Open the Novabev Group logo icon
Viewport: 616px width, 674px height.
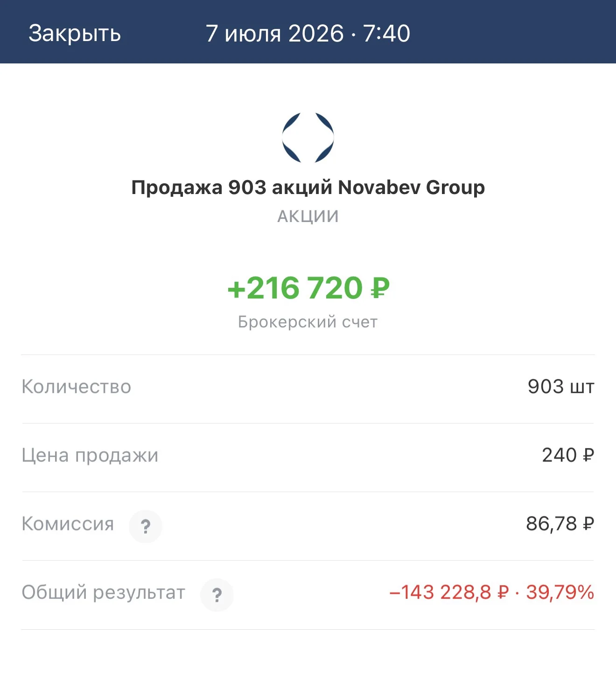[308, 138]
